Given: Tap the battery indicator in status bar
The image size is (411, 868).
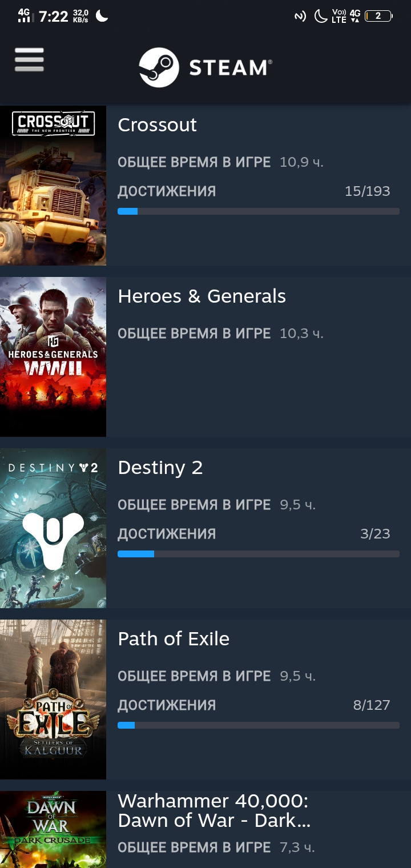Looking at the screenshot, I should pyautogui.click(x=378, y=16).
